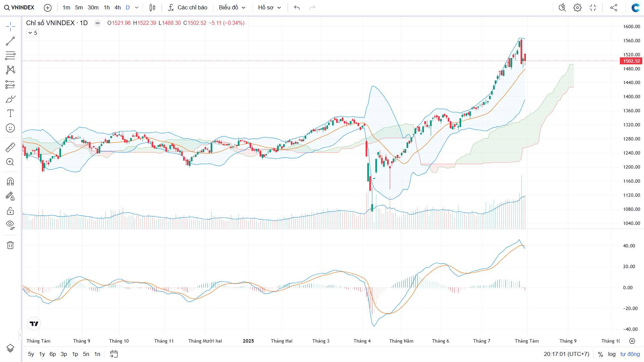Screen dimensions: 644x362
Task: Click the 1502.52 current price label
Action: pos(631,61)
